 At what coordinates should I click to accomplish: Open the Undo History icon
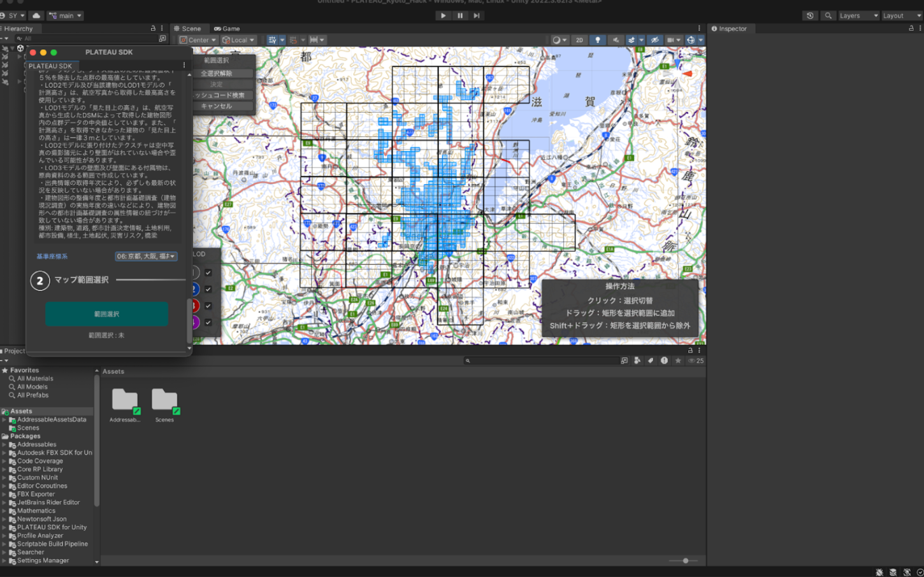click(x=810, y=16)
